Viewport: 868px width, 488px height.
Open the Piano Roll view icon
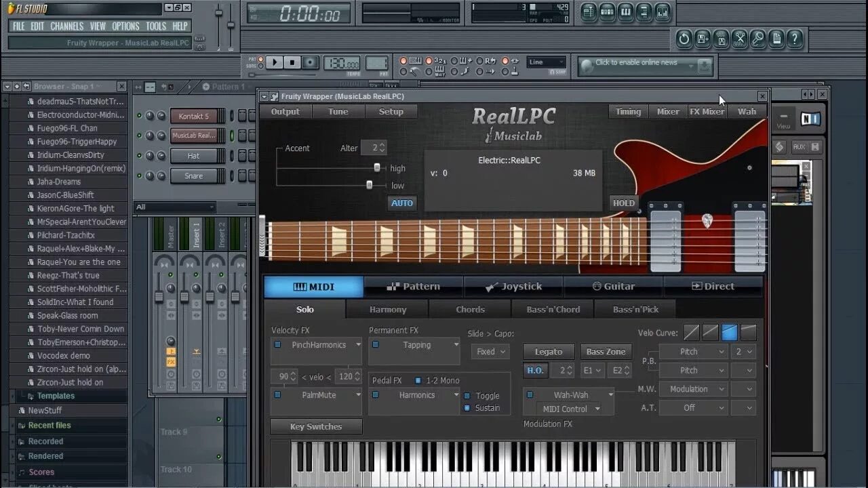pyautogui.click(x=625, y=12)
